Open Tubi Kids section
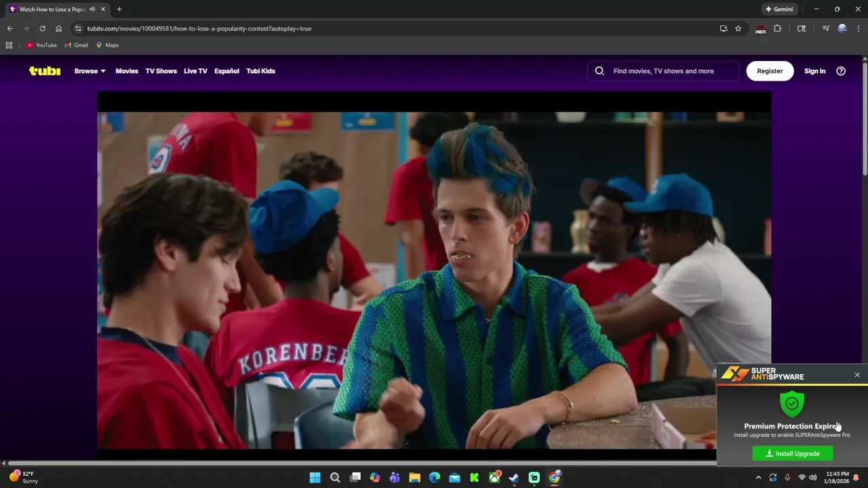 [260, 70]
